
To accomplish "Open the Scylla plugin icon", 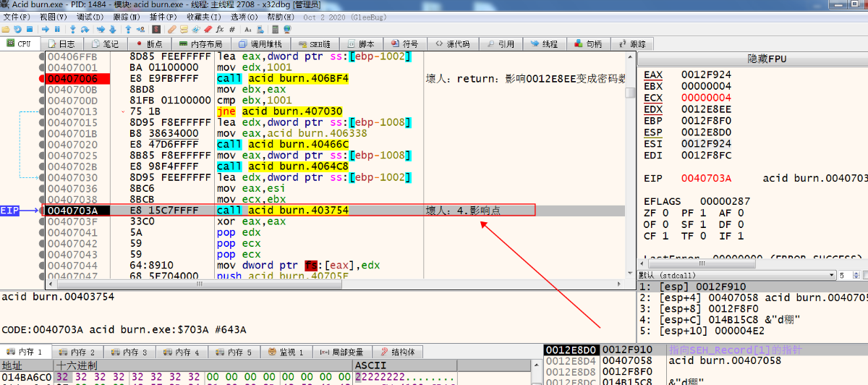I will [156, 29].
